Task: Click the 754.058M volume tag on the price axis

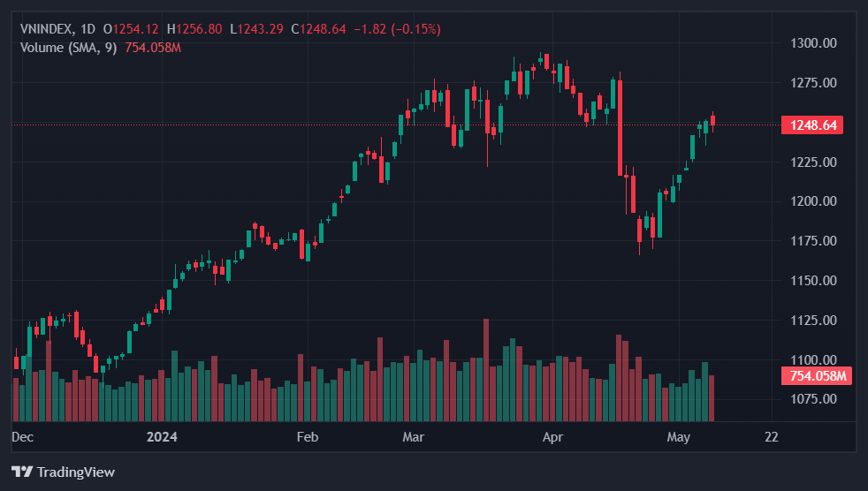Action: (818, 377)
